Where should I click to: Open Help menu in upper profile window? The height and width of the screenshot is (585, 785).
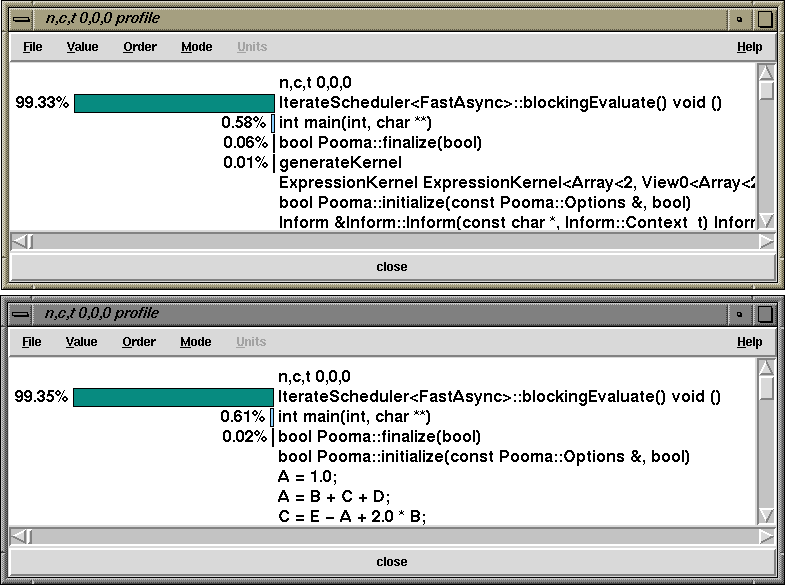tap(749, 47)
